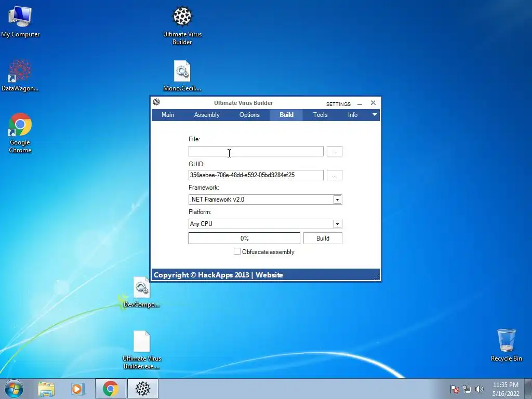Open the Assembly tab

pos(207,115)
